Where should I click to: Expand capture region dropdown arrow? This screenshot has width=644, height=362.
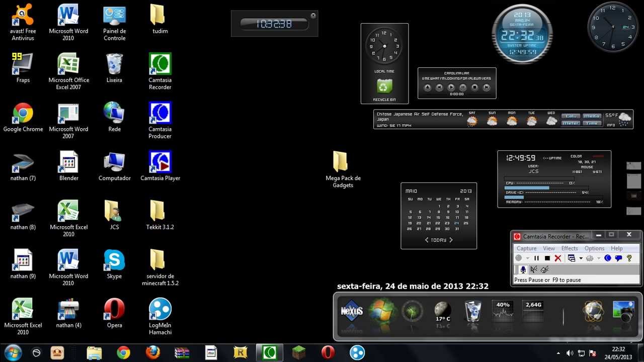581,258
